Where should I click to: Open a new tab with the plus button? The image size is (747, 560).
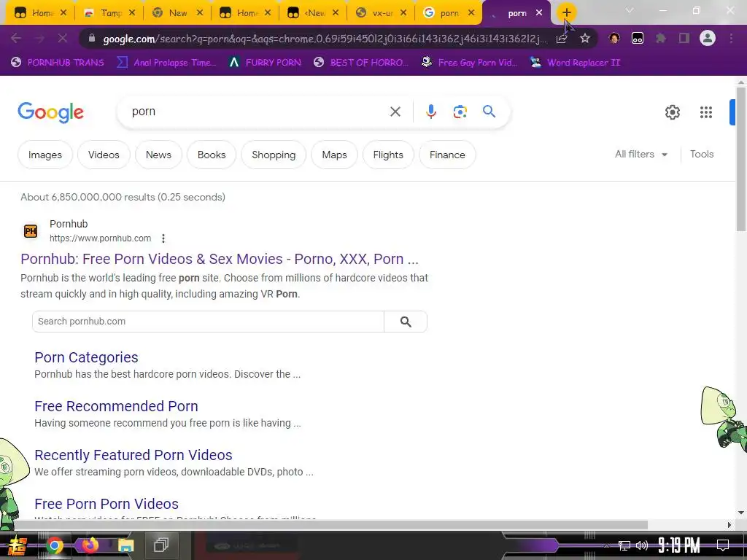[x=566, y=12]
